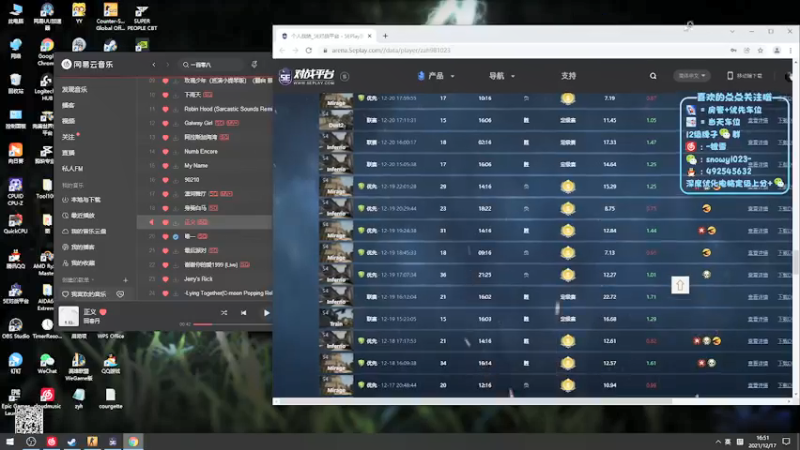This screenshot has width=800, height=450.
Task: Open new Chrome tab
Action: pyautogui.click(x=385, y=36)
